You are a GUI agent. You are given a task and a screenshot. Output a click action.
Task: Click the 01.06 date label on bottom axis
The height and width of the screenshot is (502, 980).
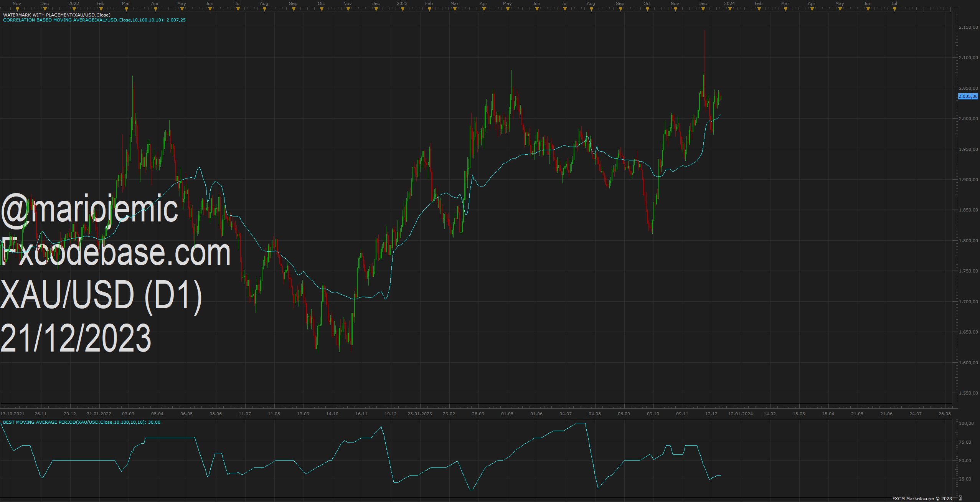[x=536, y=414]
